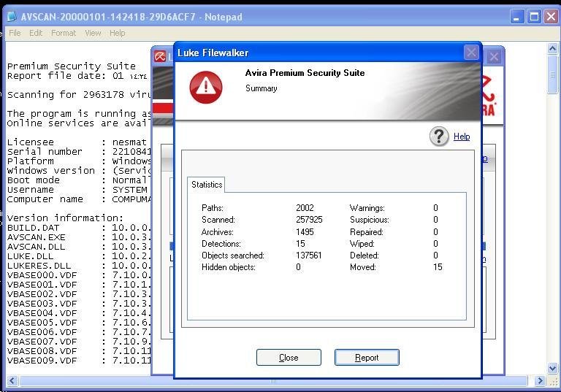Screen dimensions: 561x392
Task: Click the Notepad vertical scrollbar down arrow
Action: [553, 368]
